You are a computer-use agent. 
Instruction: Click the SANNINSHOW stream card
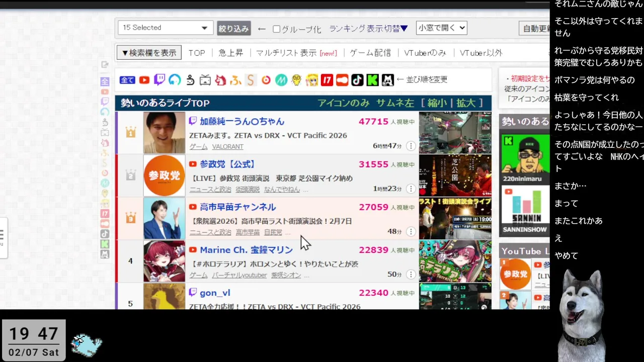525,211
